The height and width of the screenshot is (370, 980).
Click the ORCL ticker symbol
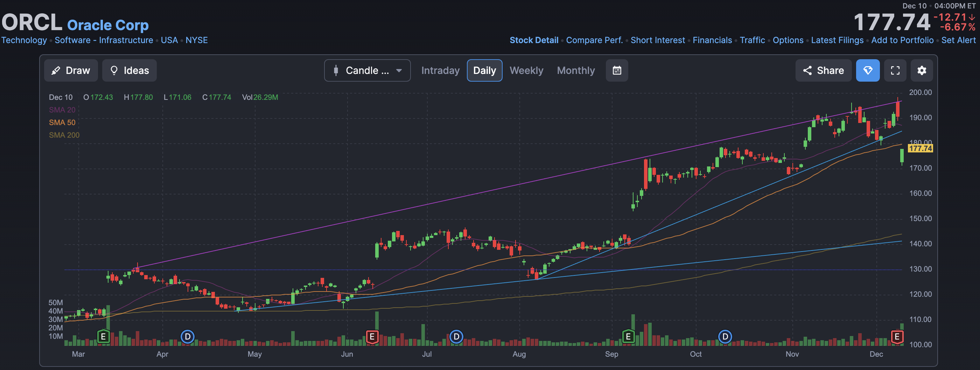(32, 22)
